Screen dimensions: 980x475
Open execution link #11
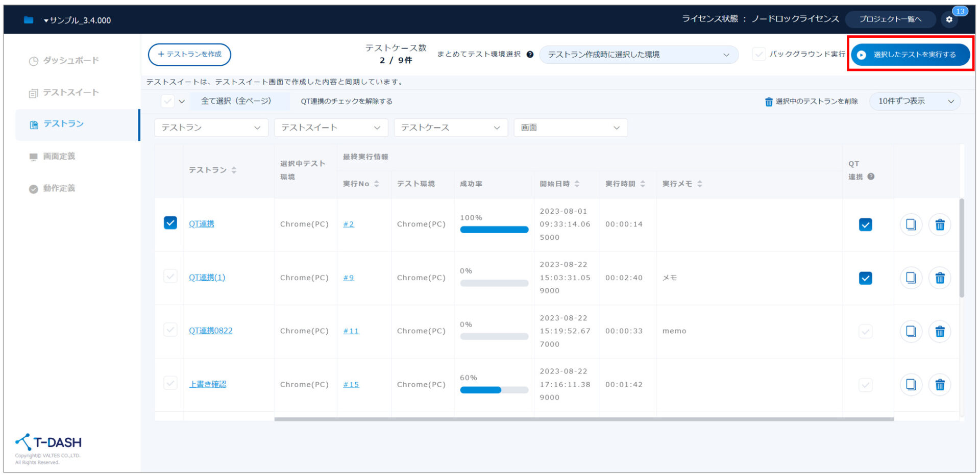(351, 331)
